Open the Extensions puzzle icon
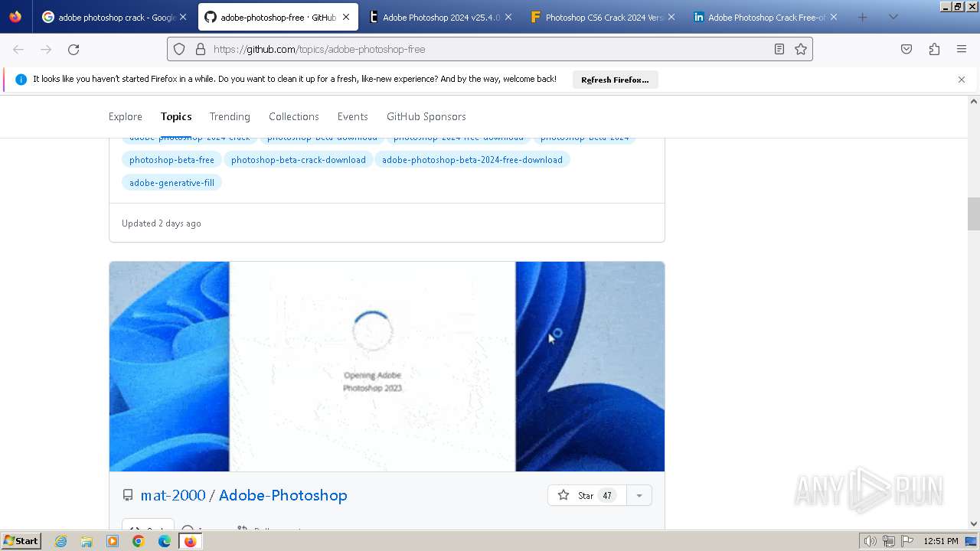Image resolution: width=980 pixels, height=551 pixels. [x=934, y=49]
